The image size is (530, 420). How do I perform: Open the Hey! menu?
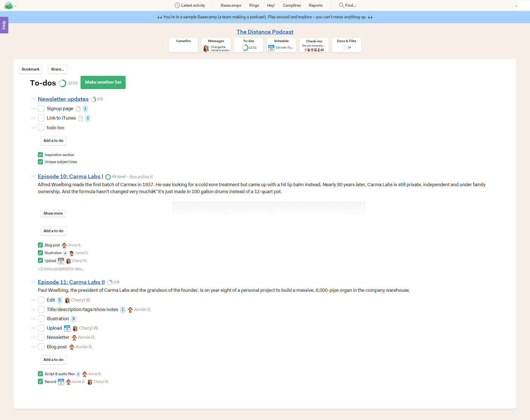point(271,5)
